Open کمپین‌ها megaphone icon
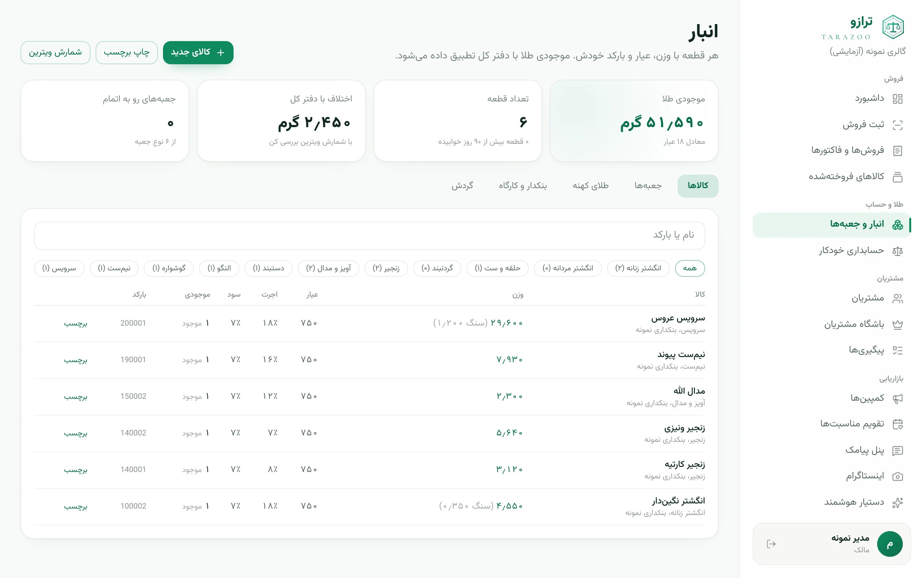 coord(897,399)
